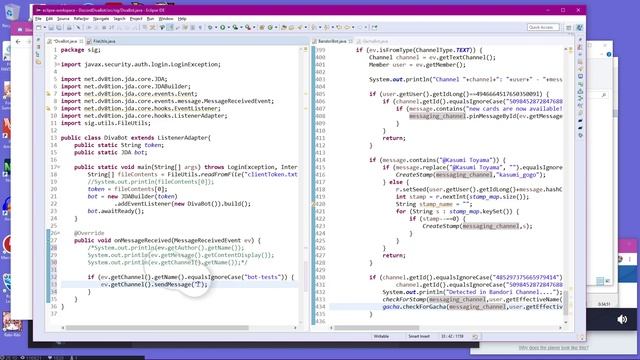The height and width of the screenshot is (360, 640).
Task: Click the left editor horizontal scrollbar
Action: pyautogui.click(x=157, y=328)
